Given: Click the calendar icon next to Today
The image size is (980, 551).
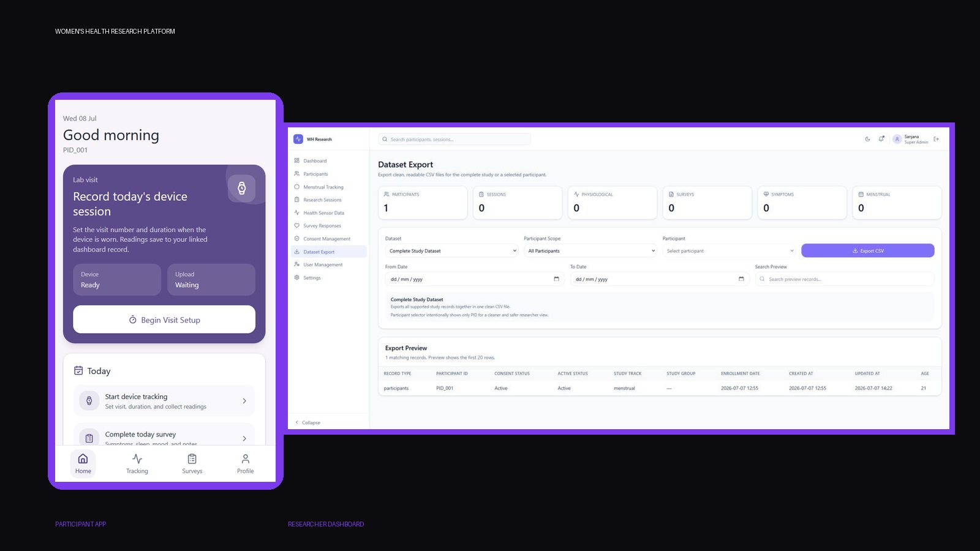Looking at the screenshot, I should point(78,370).
